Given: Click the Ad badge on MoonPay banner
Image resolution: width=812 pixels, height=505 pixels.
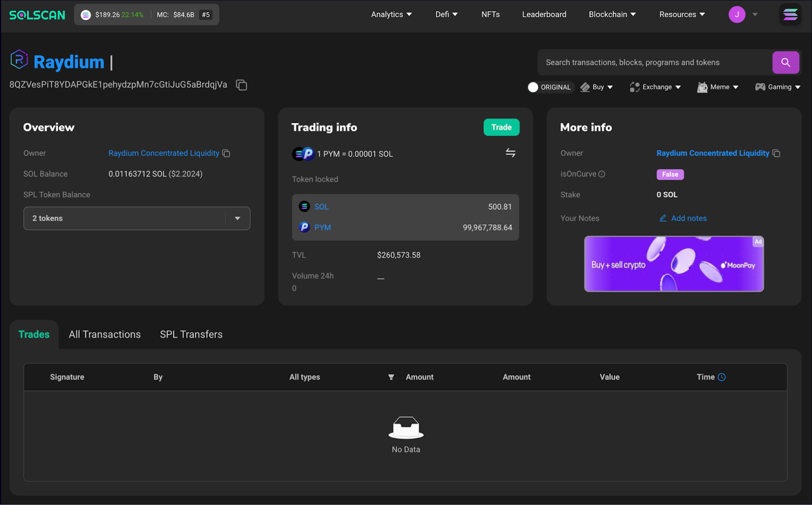Looking at the screenshot, I should point(758,242).
